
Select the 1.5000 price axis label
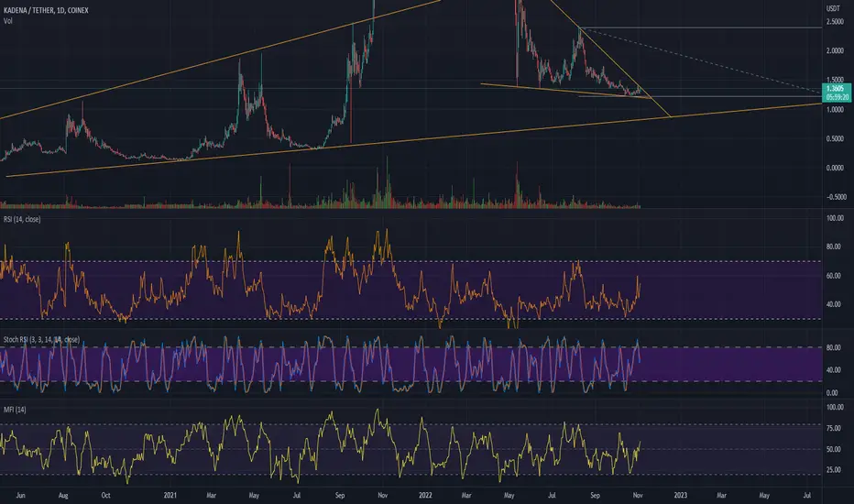835,80
